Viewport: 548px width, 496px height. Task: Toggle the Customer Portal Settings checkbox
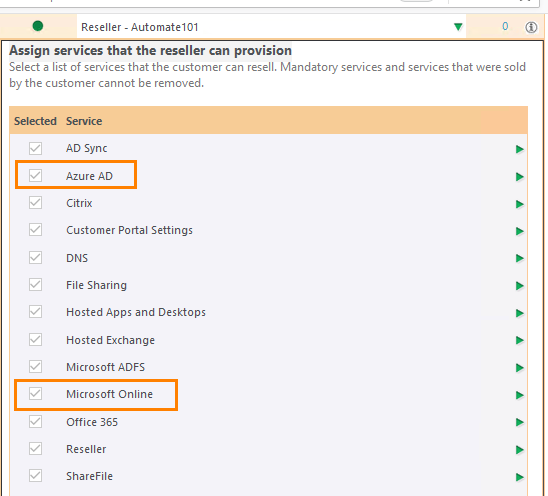[35, 230]
